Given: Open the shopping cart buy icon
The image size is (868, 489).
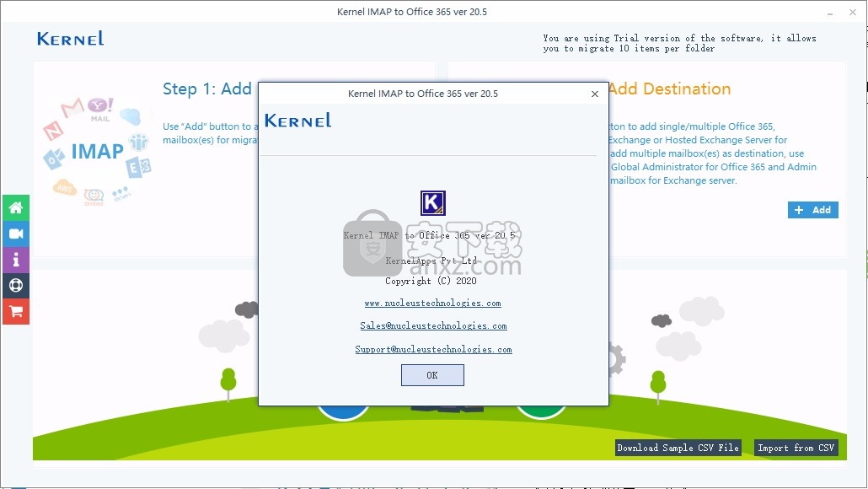Looking at the screenshot, I should pos(16,311).
